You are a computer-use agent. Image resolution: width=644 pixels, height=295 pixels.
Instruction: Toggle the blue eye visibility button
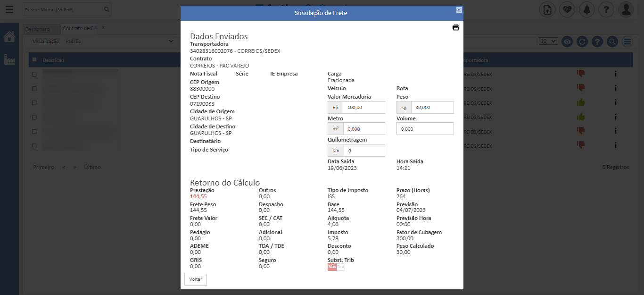(567, 42)
